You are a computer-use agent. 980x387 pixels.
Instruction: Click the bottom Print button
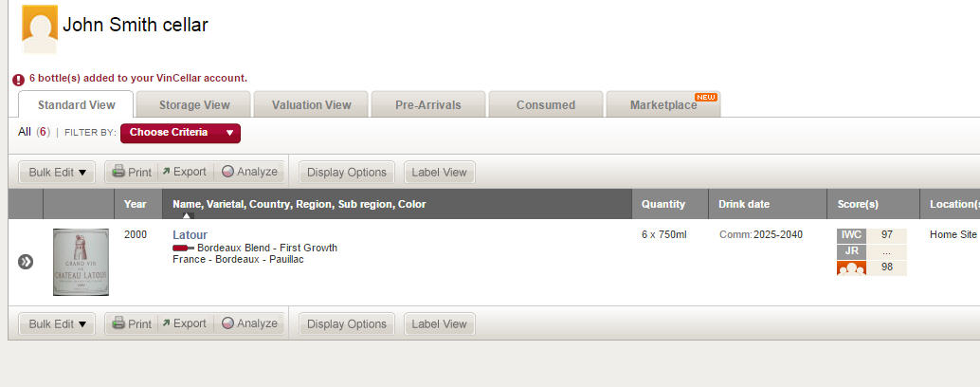pyautogui.click(x=131, y=323)
